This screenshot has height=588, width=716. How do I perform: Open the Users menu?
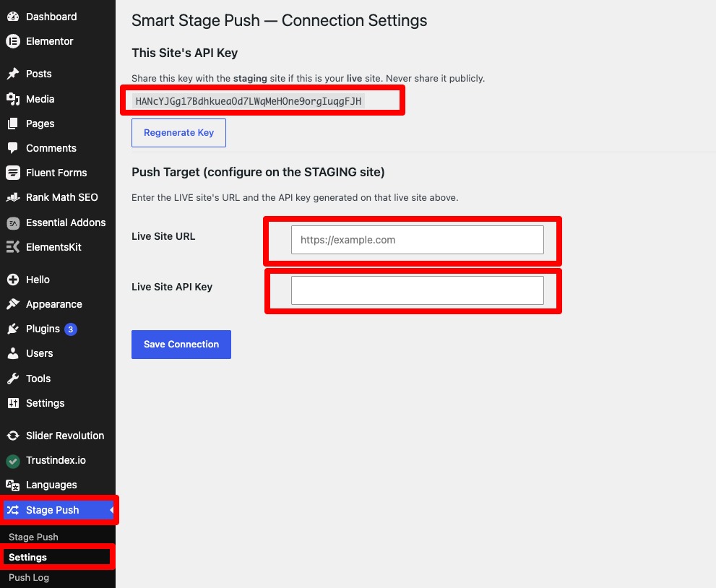point(39,353)
